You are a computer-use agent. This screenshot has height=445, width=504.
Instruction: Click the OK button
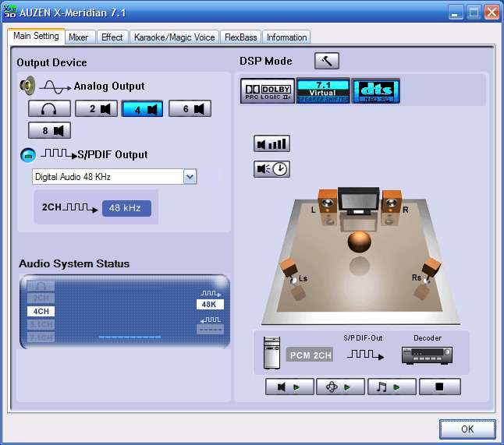(467, 429)
